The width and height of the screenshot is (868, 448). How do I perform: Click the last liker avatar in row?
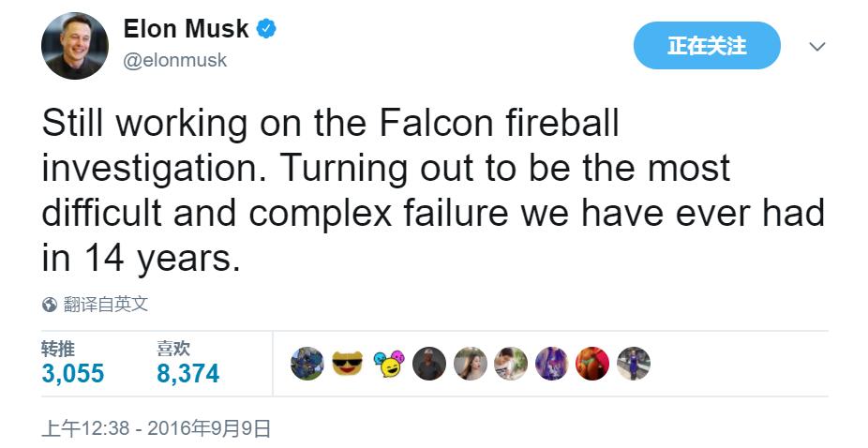(634, 364)
